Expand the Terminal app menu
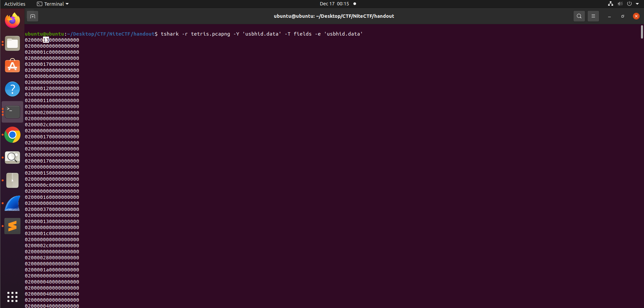 point(53,4)
